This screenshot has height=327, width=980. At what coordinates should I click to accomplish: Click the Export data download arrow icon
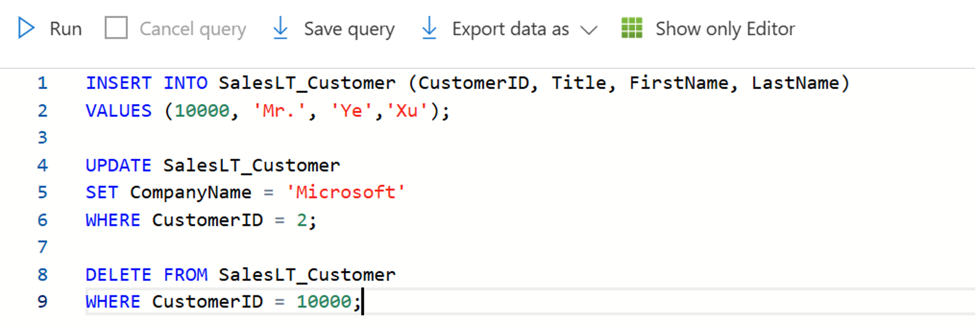[x=429, y=28]
